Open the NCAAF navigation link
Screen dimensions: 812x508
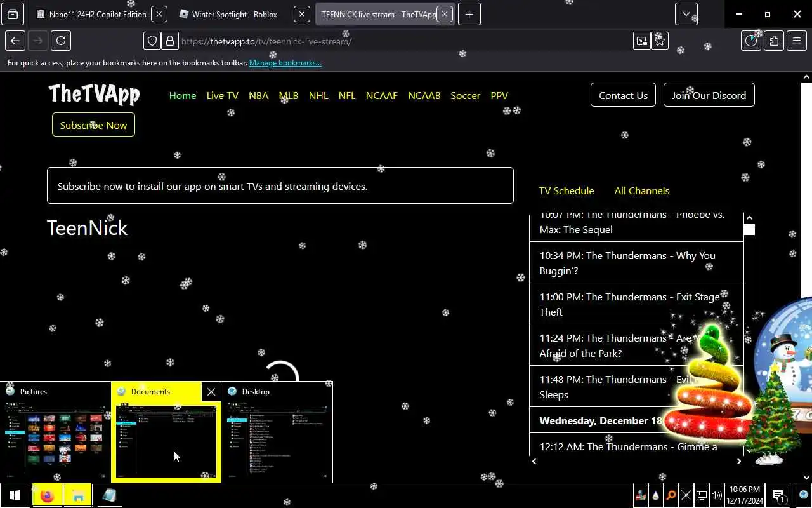[x=381, y=95]
